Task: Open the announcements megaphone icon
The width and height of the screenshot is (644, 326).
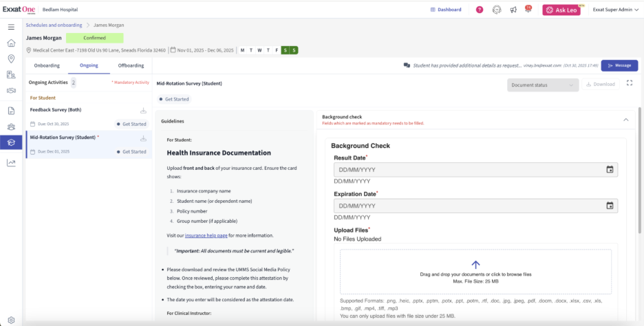Action: click(x=513, y=10)
